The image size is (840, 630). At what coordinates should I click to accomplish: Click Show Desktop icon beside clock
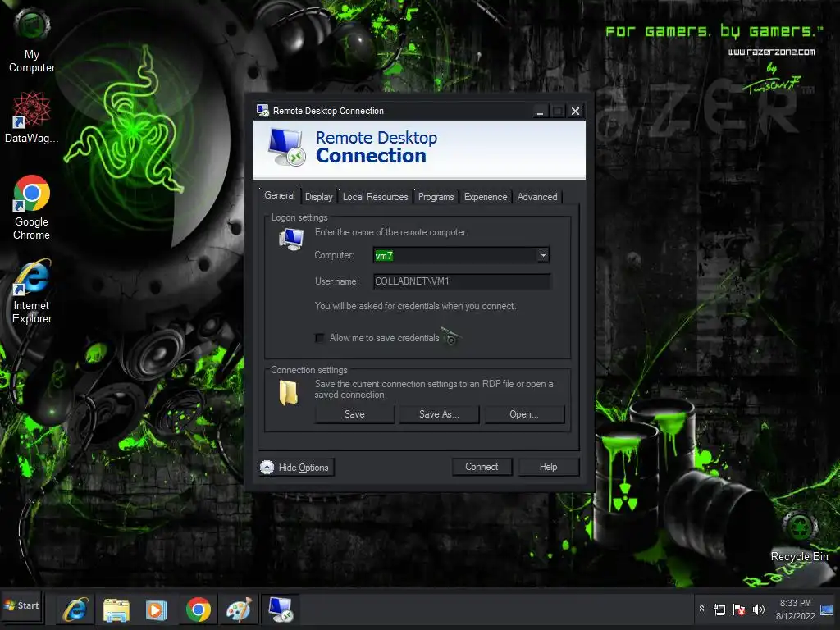[x=827, y=610]
